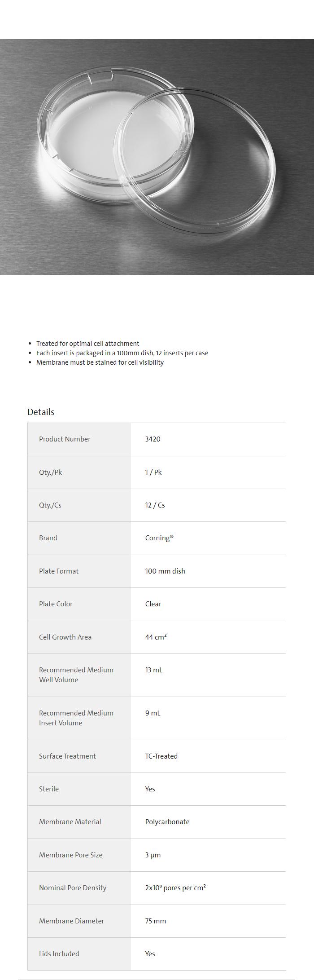Click the 'TC-Treated' surface treatment value
Screen dimensions: 314x980
pyautogui.click(x=161, y=756)
